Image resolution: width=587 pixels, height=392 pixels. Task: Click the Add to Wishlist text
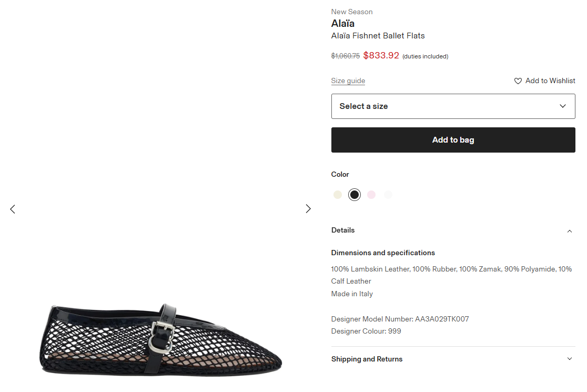(550, 81)
